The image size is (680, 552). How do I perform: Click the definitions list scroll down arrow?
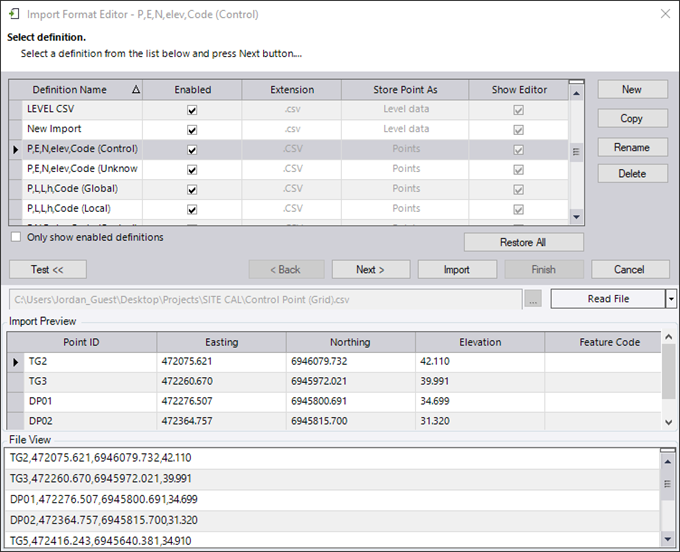point(576,217)
